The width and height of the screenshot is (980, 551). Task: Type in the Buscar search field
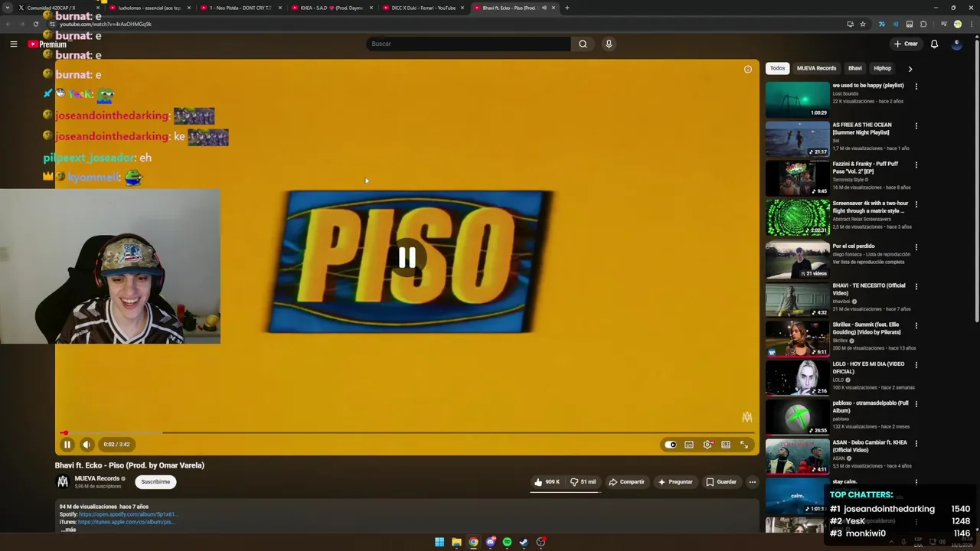[469, 44]
